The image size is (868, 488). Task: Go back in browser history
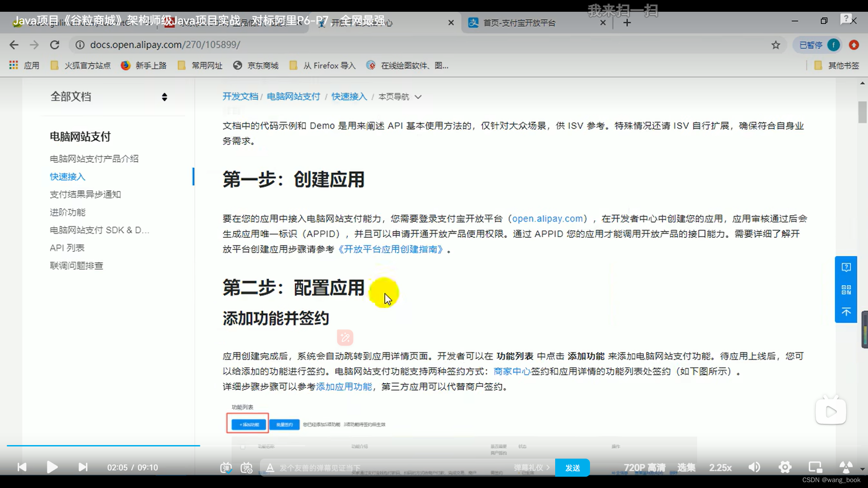[14, 45]
